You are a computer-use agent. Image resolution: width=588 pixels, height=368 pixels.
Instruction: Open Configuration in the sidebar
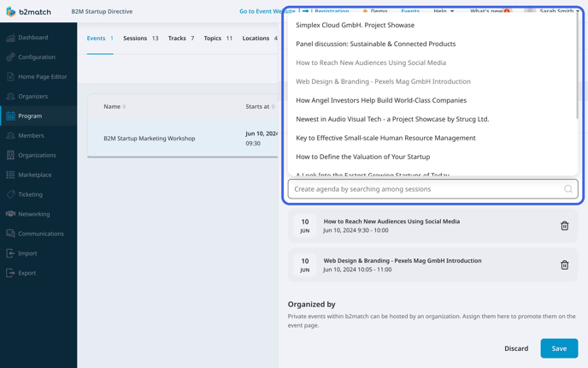point(38,57)
